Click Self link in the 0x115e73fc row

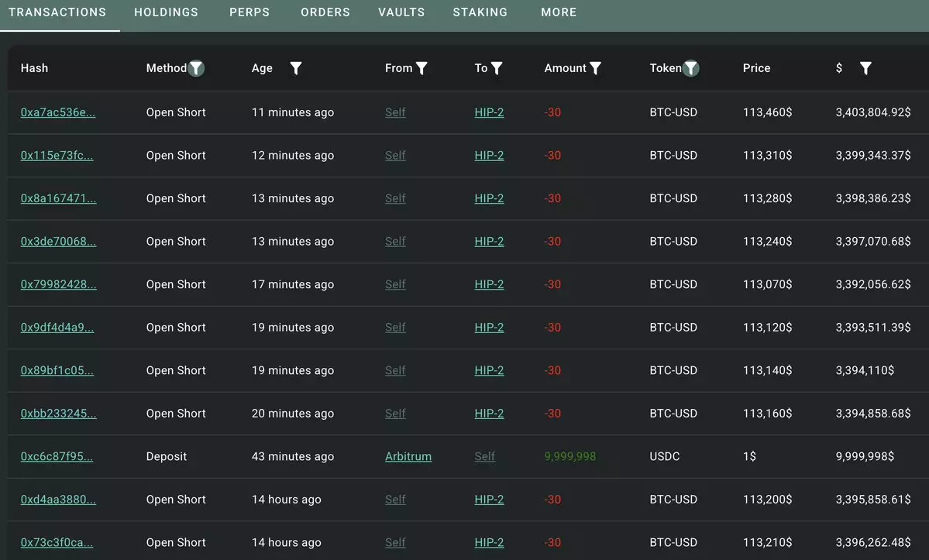tap(395, 156)
